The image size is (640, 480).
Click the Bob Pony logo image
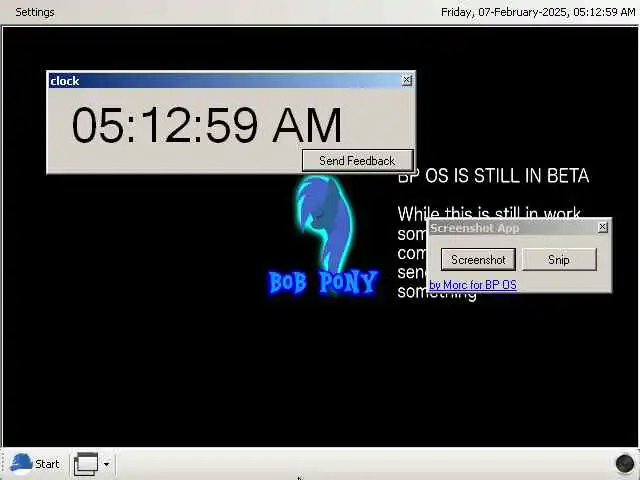pyautogui.click(x=324, y=236)
